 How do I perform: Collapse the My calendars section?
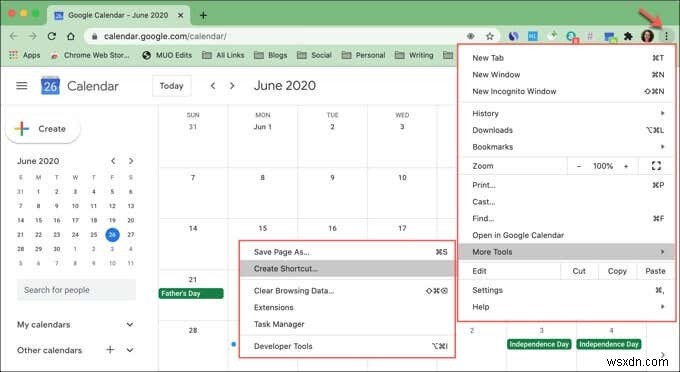[130, 324]
